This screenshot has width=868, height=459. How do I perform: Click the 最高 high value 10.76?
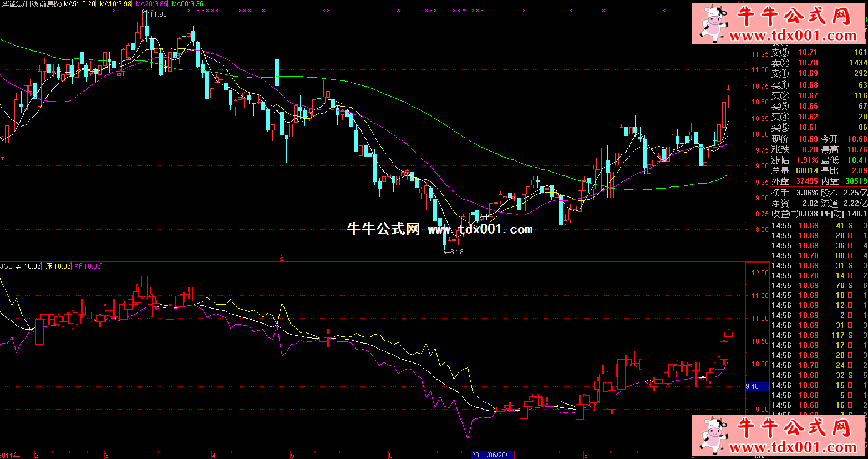(857, 149)
